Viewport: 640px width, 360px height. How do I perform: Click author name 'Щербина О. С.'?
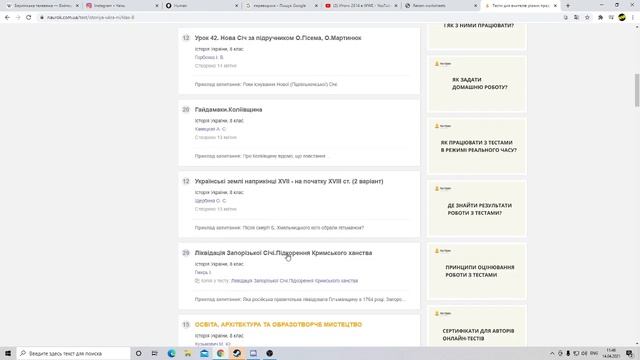[211, 201]
